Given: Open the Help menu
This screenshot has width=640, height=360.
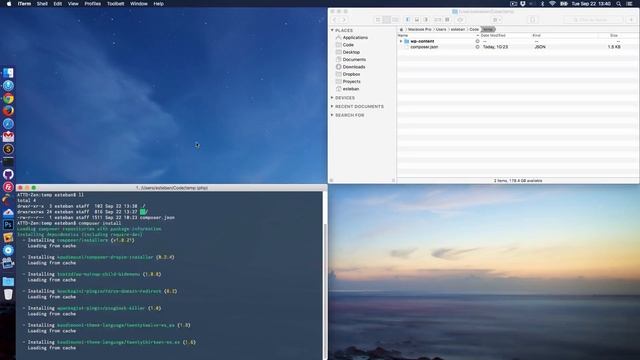Looking at the screenshot, I should click(x=158, y=4).
